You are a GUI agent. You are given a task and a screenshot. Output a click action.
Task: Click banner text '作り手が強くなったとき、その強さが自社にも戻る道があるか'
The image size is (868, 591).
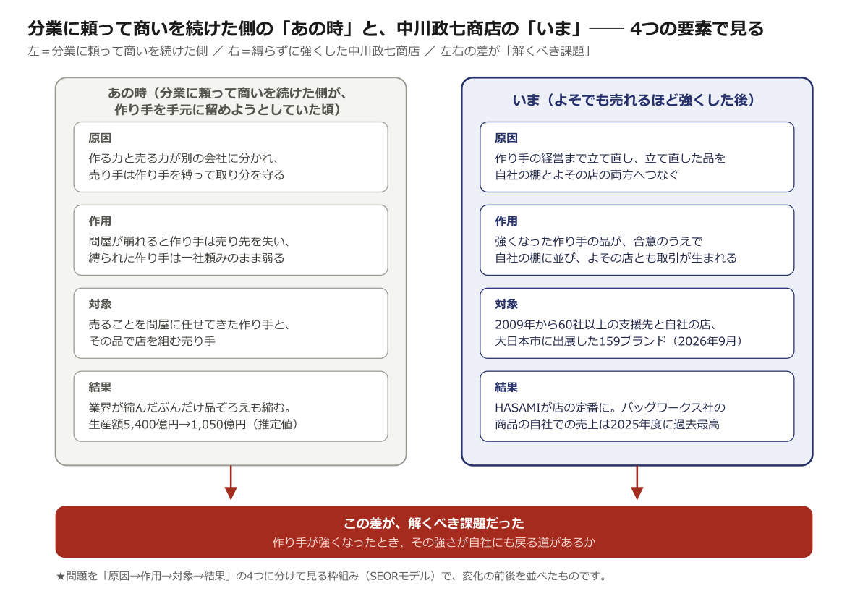click(x=434, y=542)
